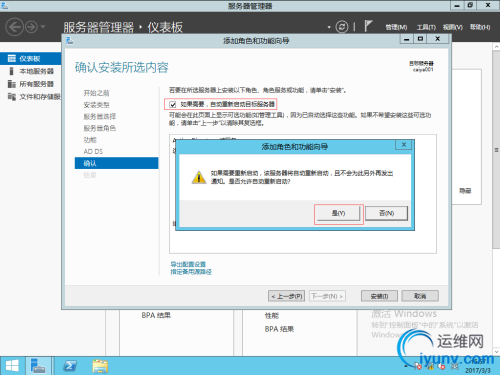Click 否(N) to decline automatic restart
Screen dimensions: 500x375
pos(387,213)
